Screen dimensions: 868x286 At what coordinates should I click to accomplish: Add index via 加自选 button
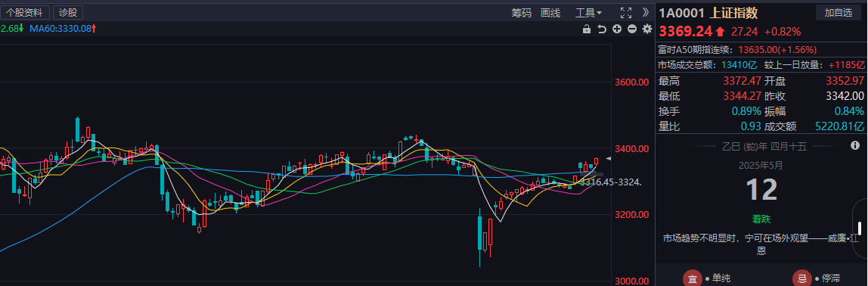(x=838, y=13)
